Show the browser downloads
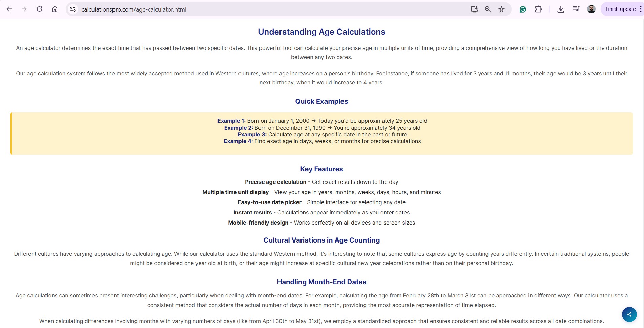 click(561, 9)
